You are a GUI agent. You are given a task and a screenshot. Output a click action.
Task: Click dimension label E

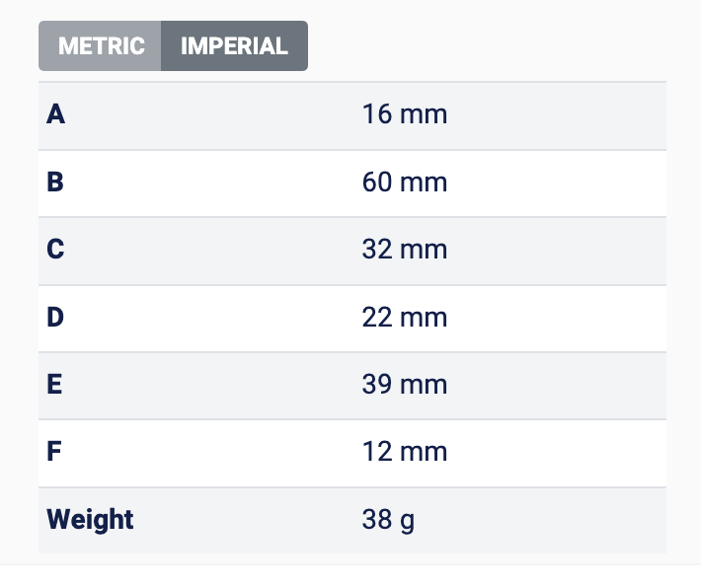pyautogui.click(x=55, y=385)
